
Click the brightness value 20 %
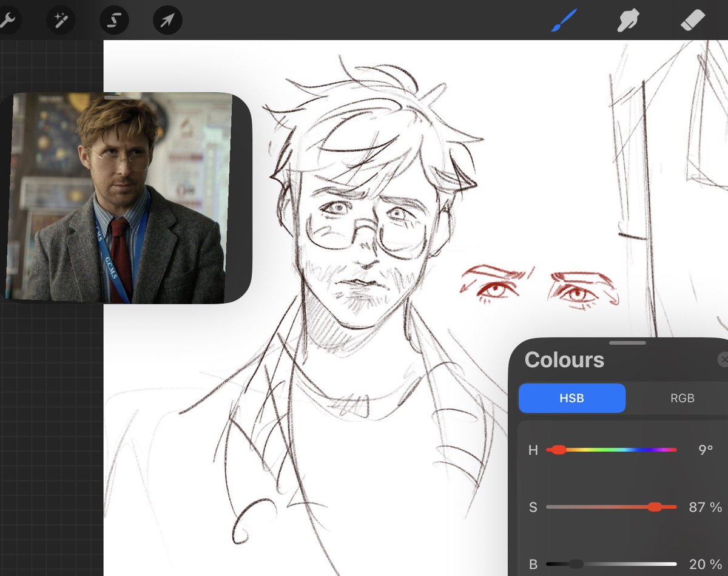[x=706, y=564]
